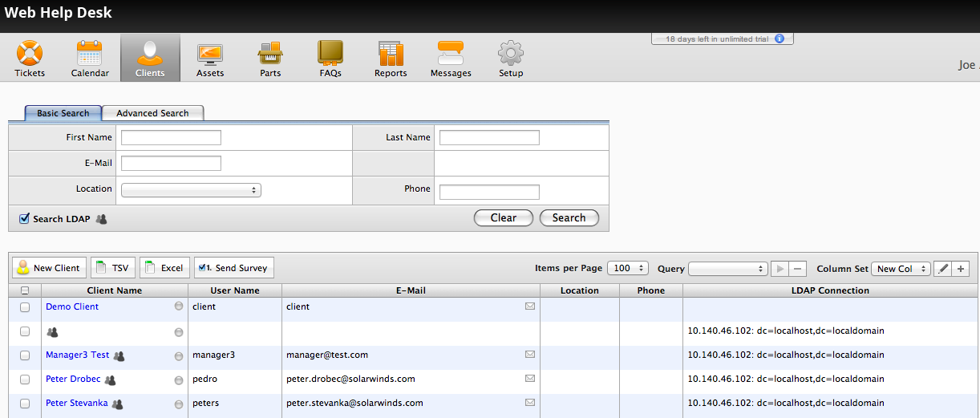Open the Calendar section icon
The height and width of the screenshot is (418, 980).
pos(90,54)
